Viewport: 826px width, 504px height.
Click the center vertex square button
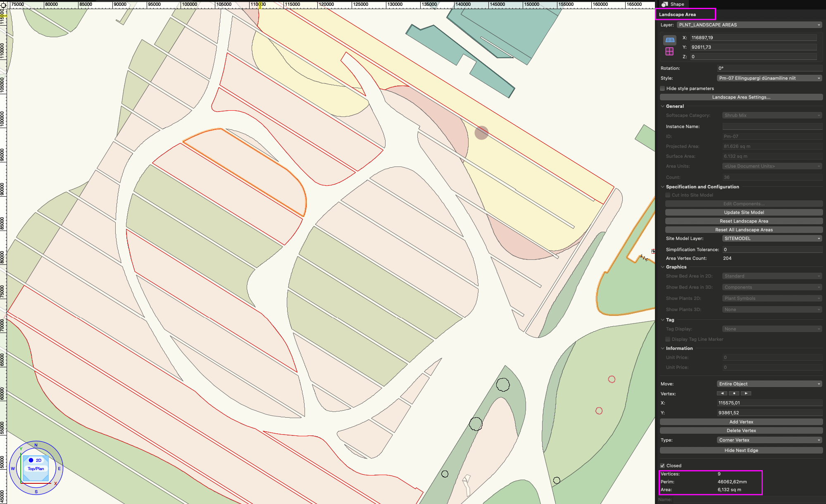point(734,393)
